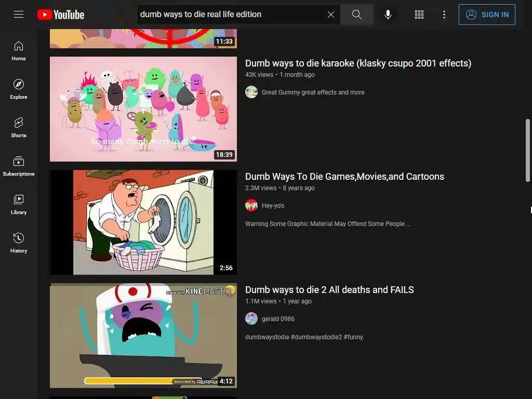Image resolution: width=532 pixels, height=399 pixels.
Task: Start voice search with the microphone
Action: pyautogui.click(x=388, y=15)
